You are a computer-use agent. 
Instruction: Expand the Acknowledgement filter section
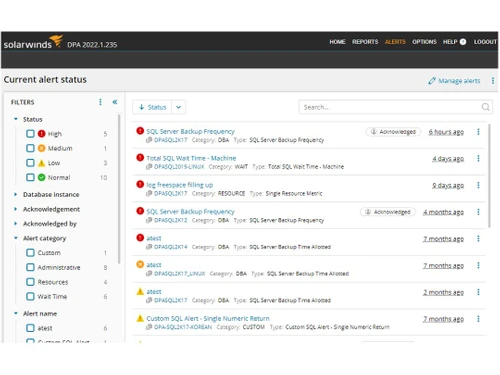[x=16, y=209]
